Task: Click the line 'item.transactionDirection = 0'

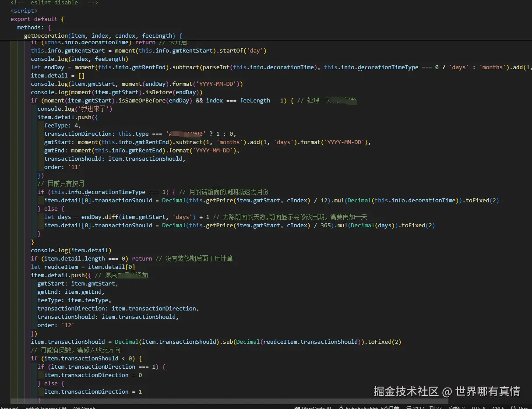Action: click(x=93, y=375)
